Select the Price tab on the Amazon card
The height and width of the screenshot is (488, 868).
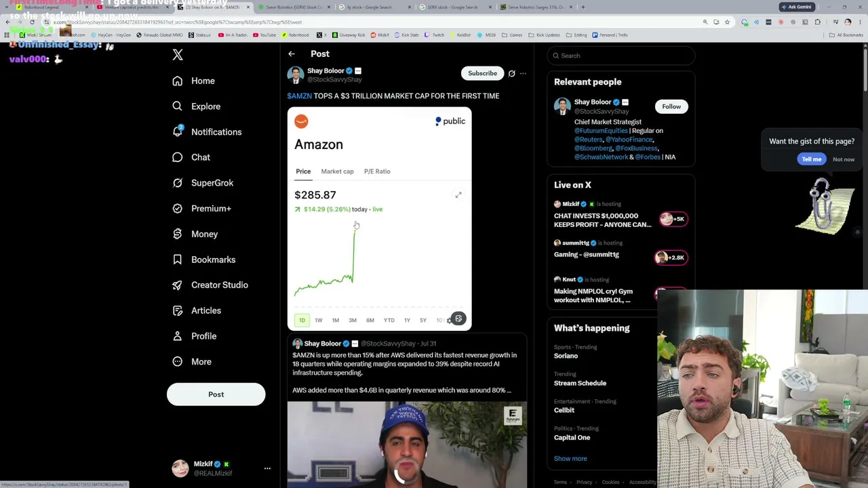pos(303,171)
